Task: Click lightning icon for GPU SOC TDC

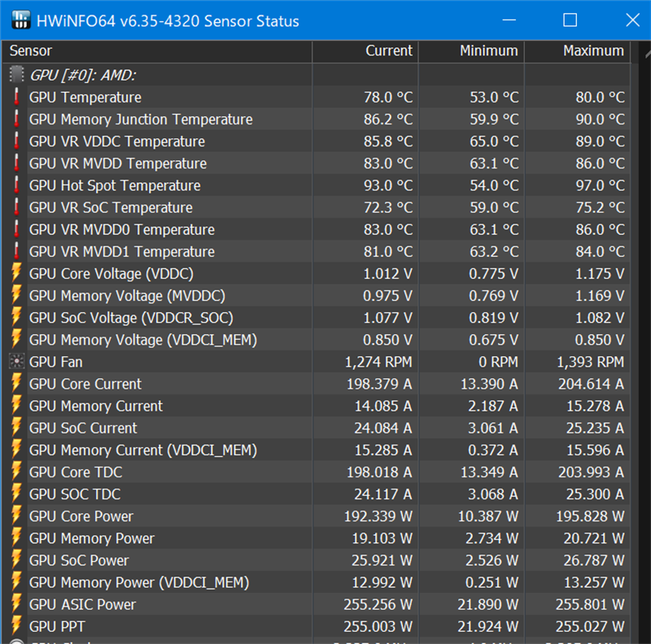Action: (x=16, y=494)
